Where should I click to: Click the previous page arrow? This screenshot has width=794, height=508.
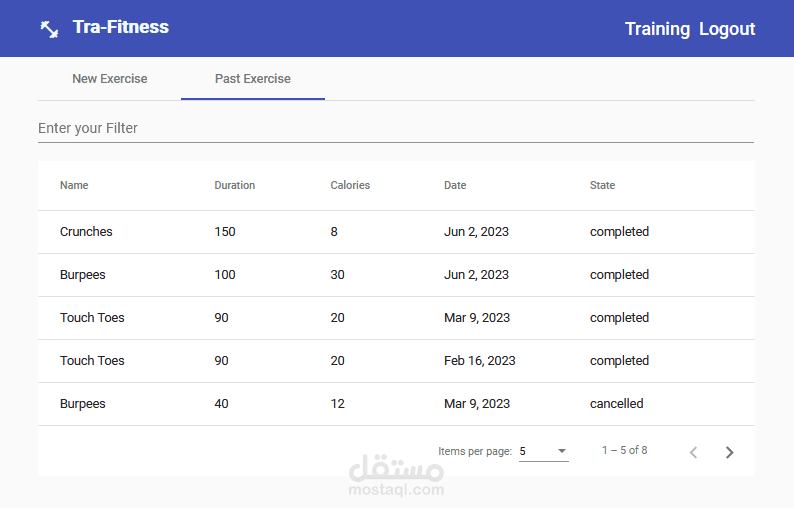694,452
